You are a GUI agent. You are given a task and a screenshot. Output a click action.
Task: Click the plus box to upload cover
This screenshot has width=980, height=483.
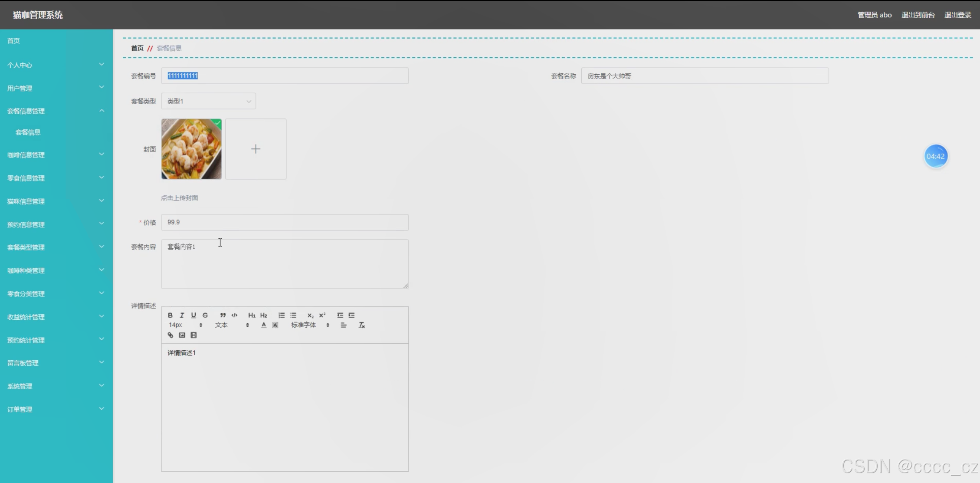tap(256, 149)
